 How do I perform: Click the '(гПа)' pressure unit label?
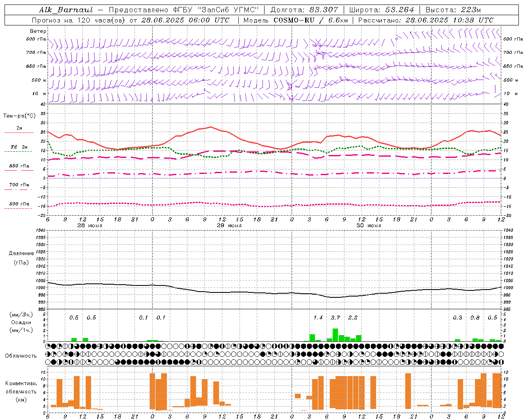tap(21, 262)
